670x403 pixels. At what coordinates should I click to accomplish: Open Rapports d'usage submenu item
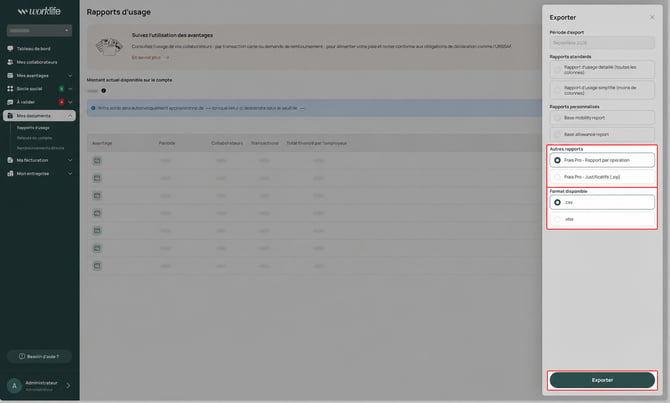pos(33,128)
